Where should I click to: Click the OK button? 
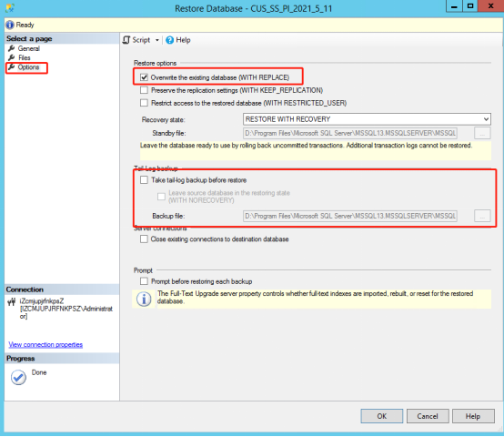(x=381, y=416)
